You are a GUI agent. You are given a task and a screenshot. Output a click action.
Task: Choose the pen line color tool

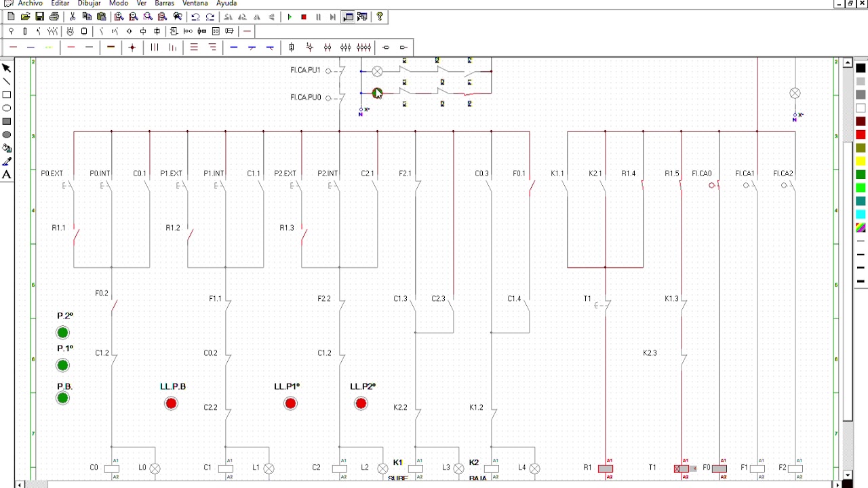[7, 161]
